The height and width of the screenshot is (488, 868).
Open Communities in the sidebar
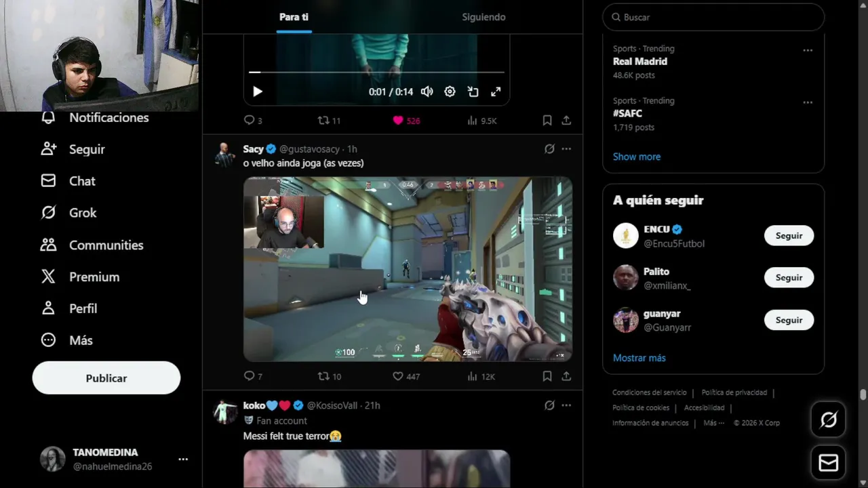(x=92, y=245)
